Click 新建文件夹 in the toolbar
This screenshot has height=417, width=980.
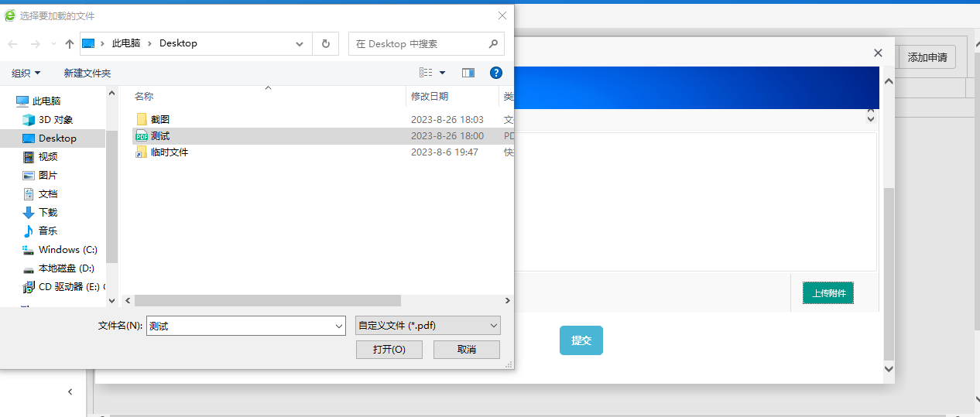pyautogui.click(x=87, y=73)
